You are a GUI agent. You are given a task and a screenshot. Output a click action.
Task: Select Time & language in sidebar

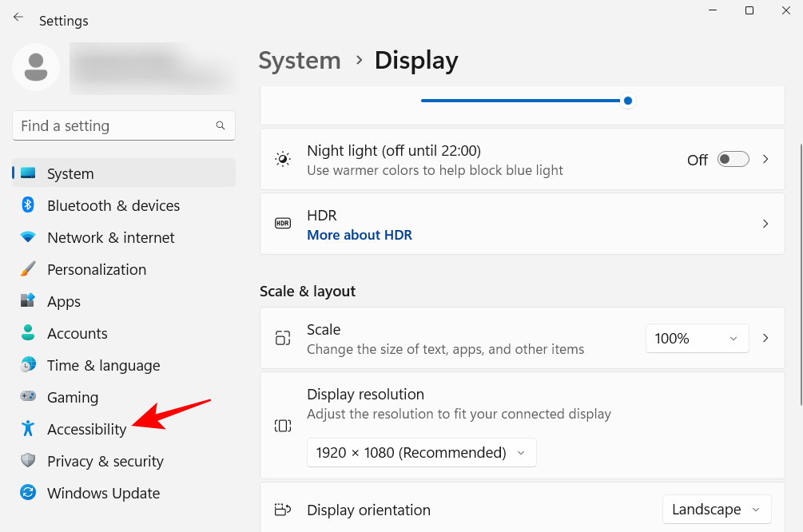[28, 365]
